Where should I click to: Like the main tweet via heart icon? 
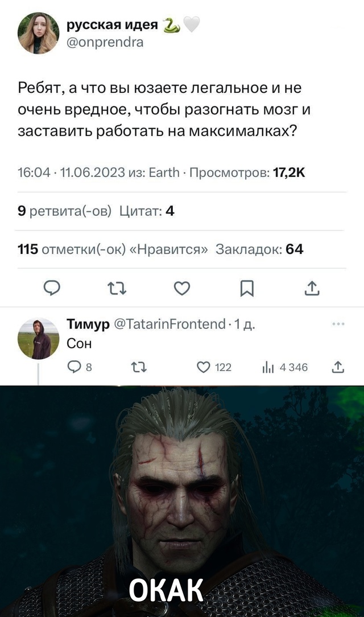click(182, 289)
